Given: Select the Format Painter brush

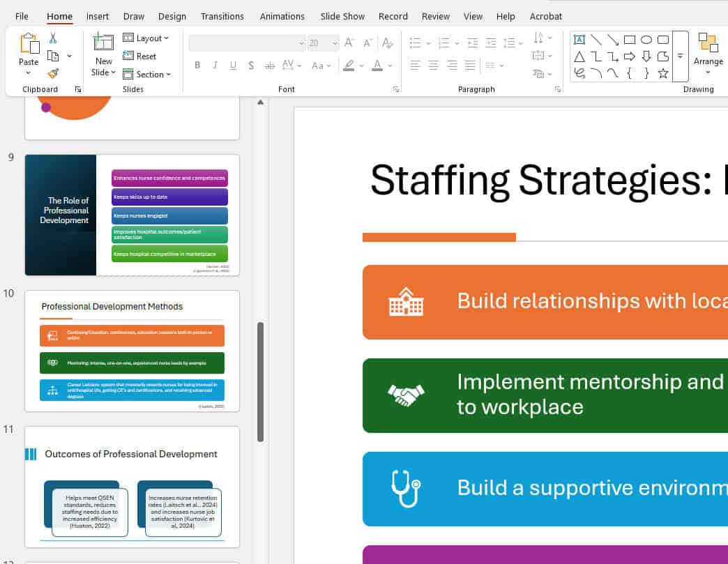Looking at the screenshot, I should coord(53,73).
